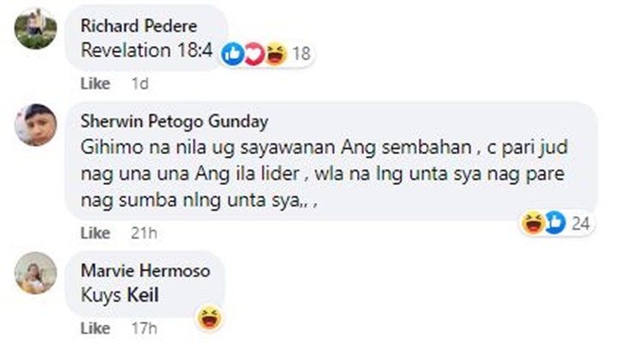644x343 pixels.
Task: Open reaction count 24 on Sherwin's comment
Action: [580, 224]
